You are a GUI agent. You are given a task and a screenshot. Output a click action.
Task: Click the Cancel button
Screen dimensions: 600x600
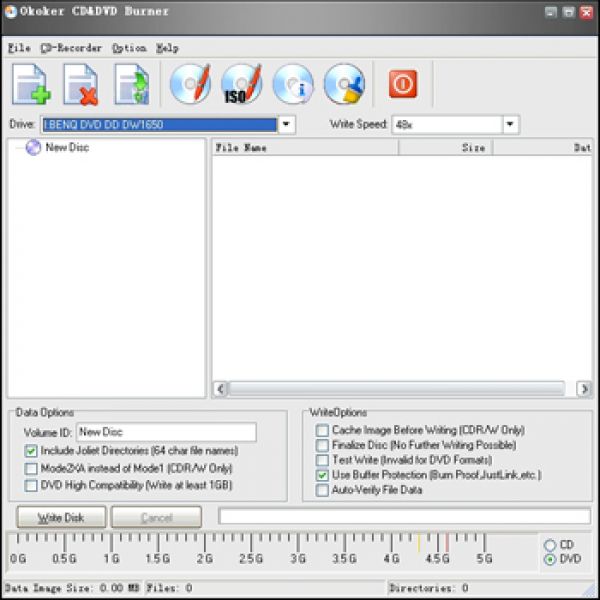tap(156, 517)
